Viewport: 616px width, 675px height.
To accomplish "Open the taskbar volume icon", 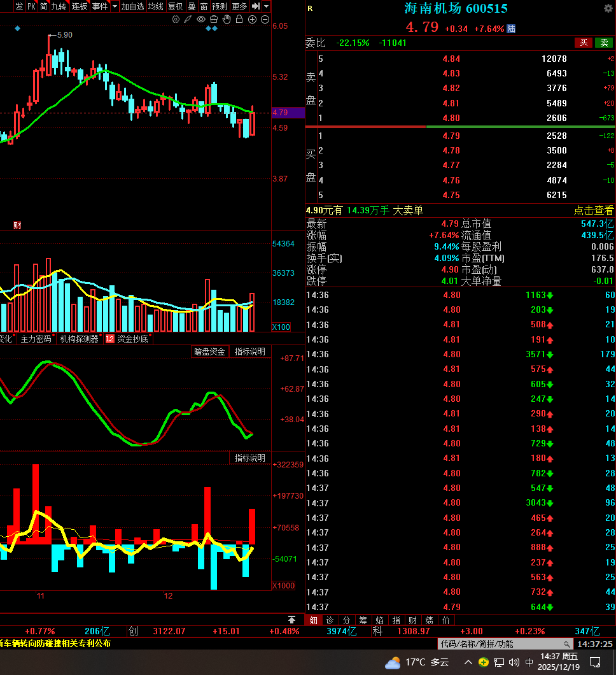I will [x=514, y=662].
